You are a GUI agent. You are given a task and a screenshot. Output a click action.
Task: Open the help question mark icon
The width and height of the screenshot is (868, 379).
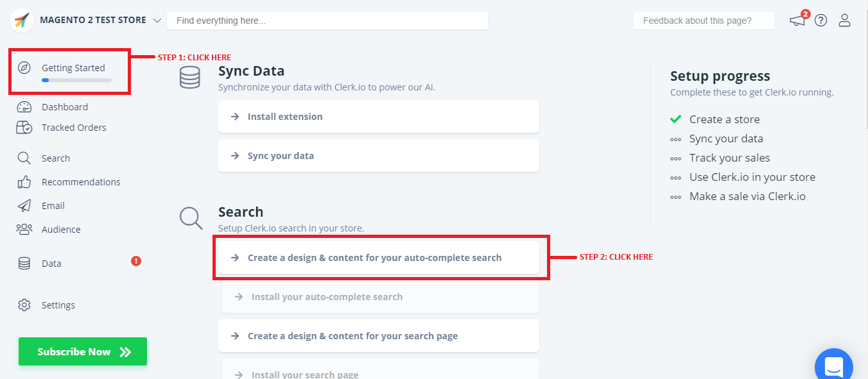coord(820,21)
